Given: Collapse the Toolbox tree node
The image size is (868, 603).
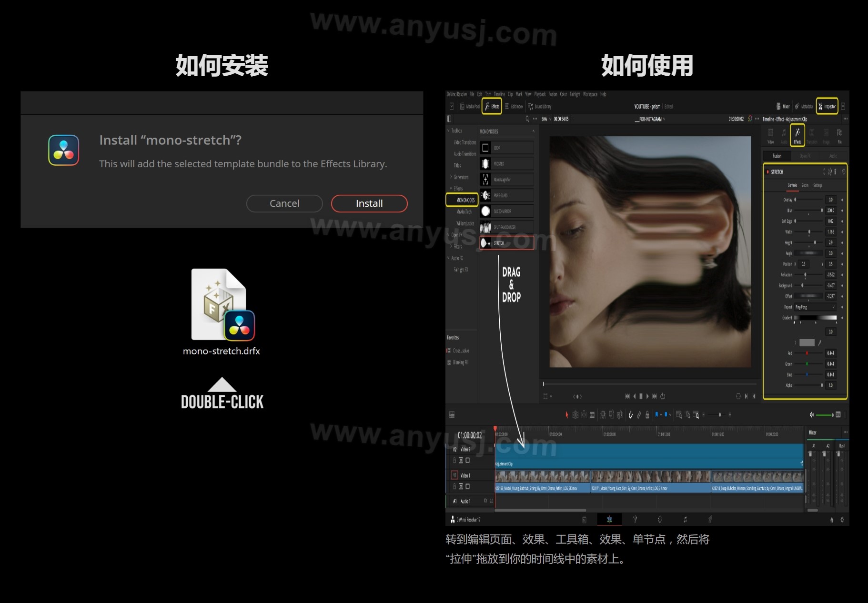Looking at the screenshot, I should [449, 131].
